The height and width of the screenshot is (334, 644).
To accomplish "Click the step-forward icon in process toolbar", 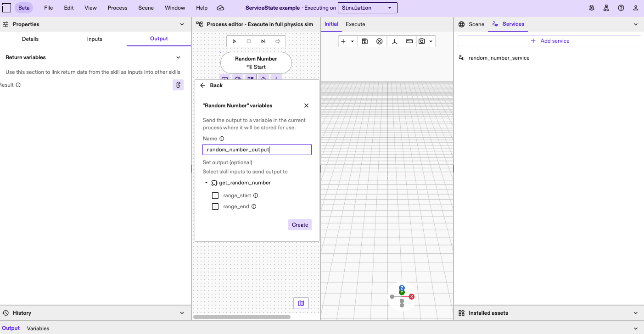I will pyautogui.click(x=263, y=41).
